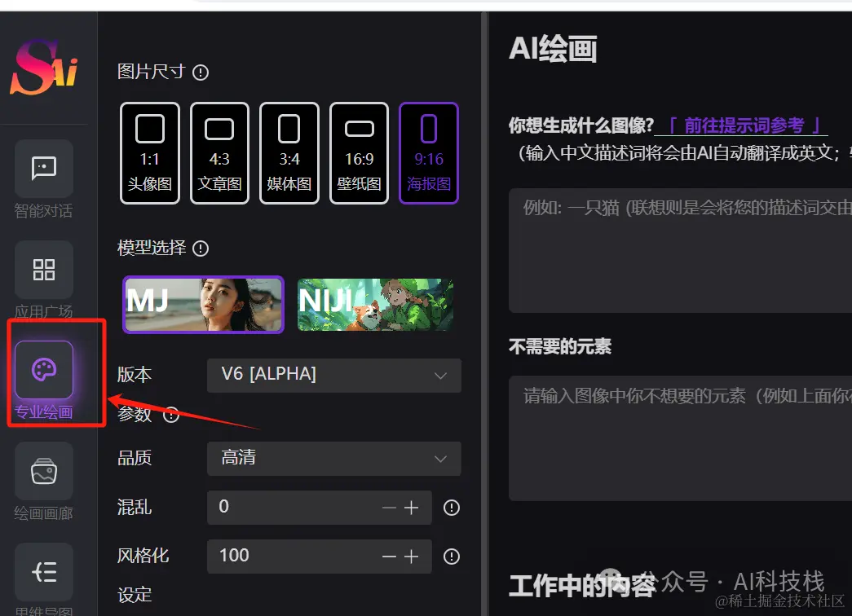
Task: Open 前往提示词参考 link
Action: [x=743, y=125]
